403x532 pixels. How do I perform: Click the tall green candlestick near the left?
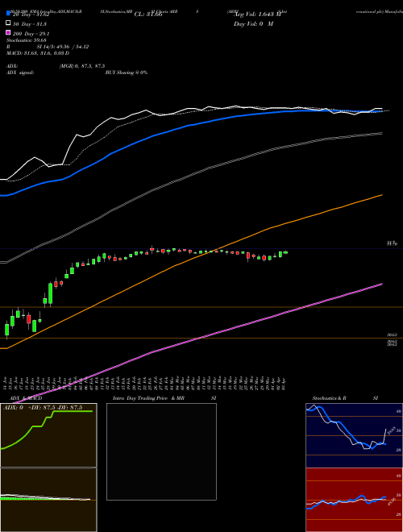point(51,293)
